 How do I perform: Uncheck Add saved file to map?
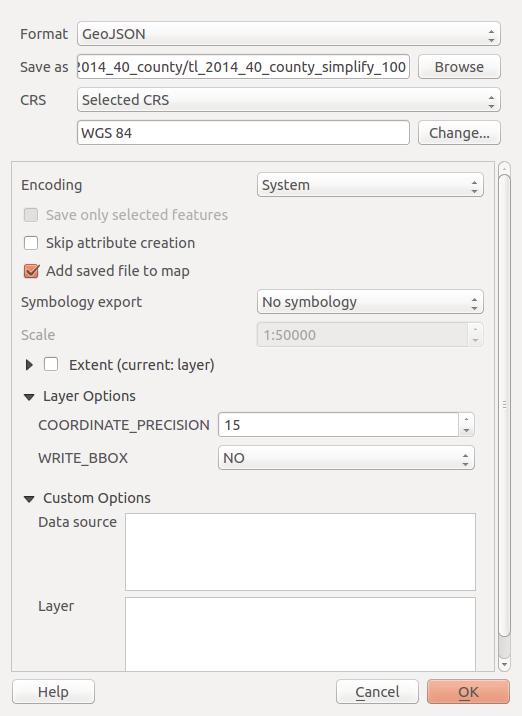31,271
